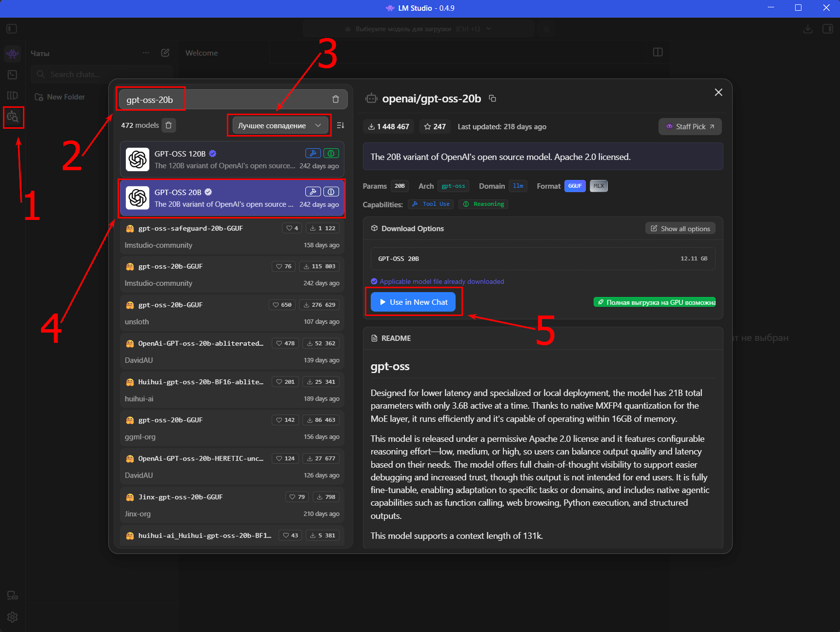This screenshot has width=840, height=632.
Task: Open the downloads icon in top bar
Action: click(808, 29)
